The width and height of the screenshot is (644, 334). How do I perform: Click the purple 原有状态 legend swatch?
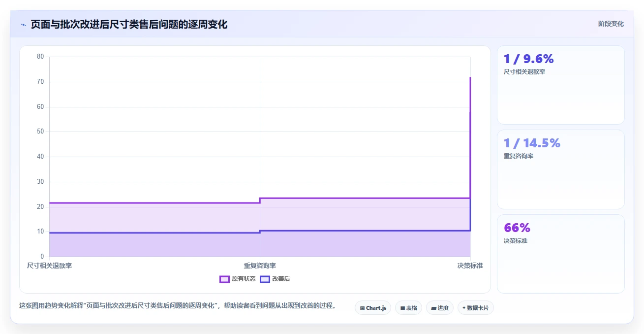click(224, 279)
